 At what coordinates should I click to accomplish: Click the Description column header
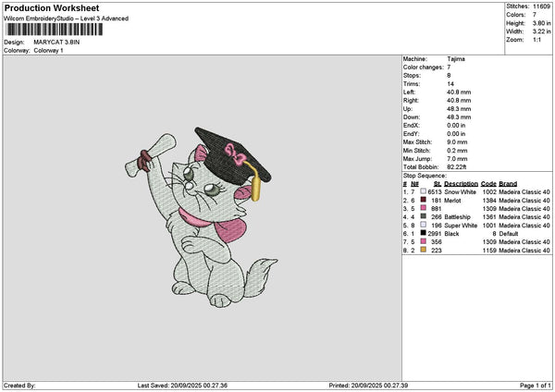click(461, 184)
